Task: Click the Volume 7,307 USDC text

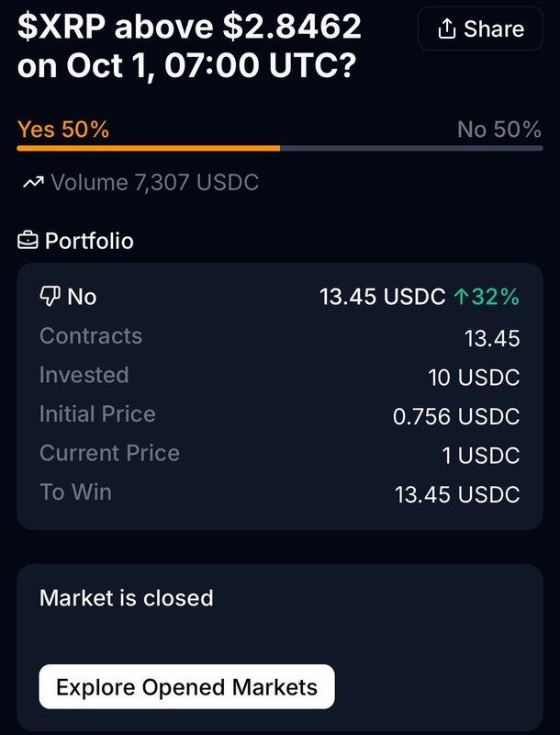Action: [x=154, y=183]
